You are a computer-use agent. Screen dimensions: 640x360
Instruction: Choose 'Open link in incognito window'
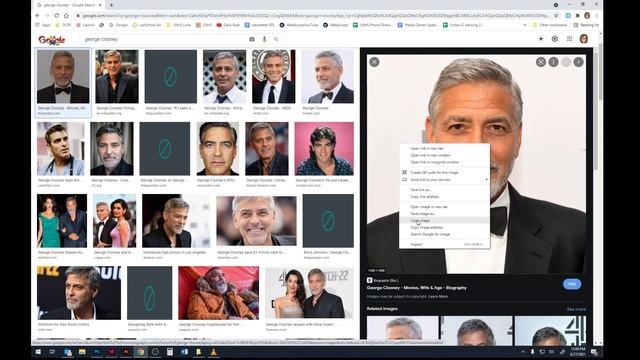coord(444,162)
